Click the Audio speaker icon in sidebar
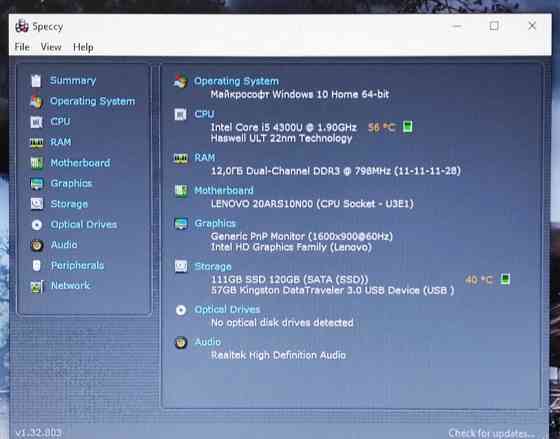Image resolution: width=560 pixels, height=439 pixels. click(x=36, y=245)
